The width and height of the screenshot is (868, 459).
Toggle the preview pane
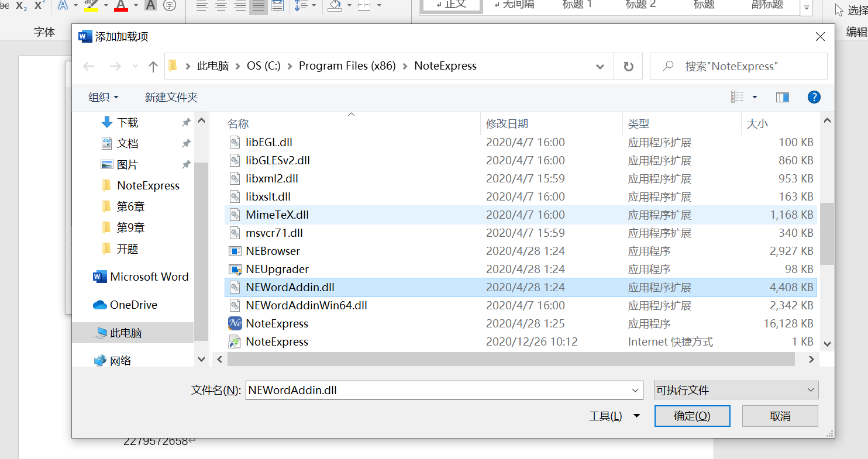point(783,97)
